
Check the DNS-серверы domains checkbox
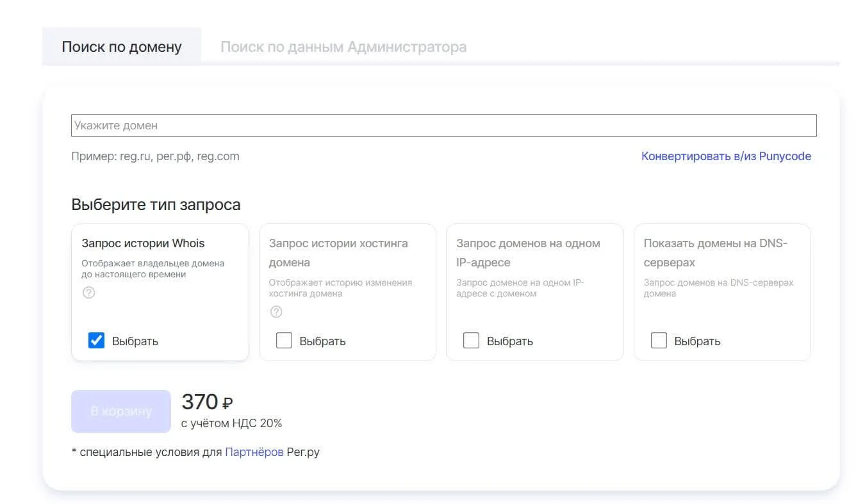coord(659,341)
